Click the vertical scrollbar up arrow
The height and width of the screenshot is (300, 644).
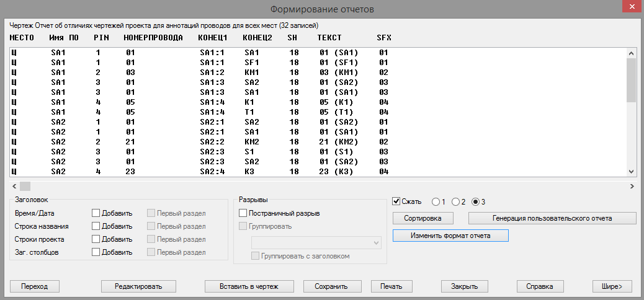[631, 53]
